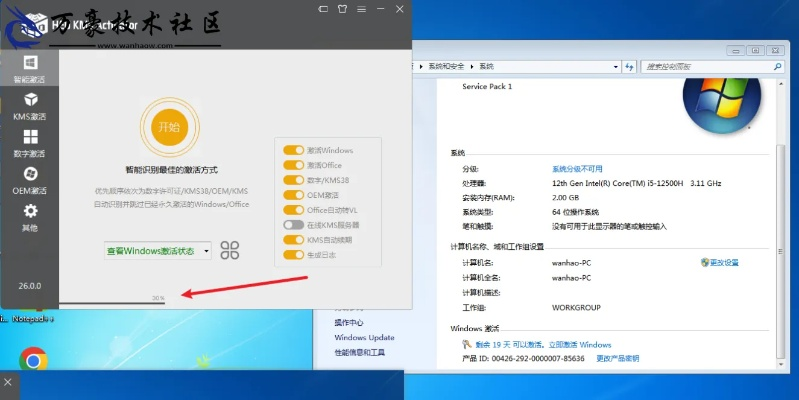Maximize the System control panel window
The height and width of the screenshot is (400, 799).
coord(755,50)
